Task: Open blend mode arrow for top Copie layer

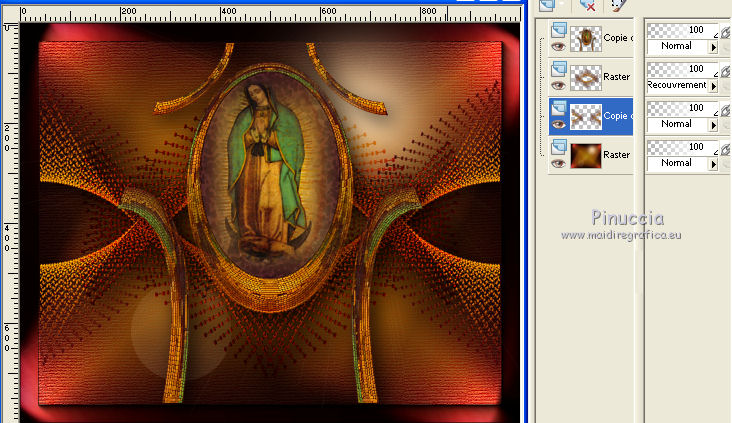Action: pos(713,47)
